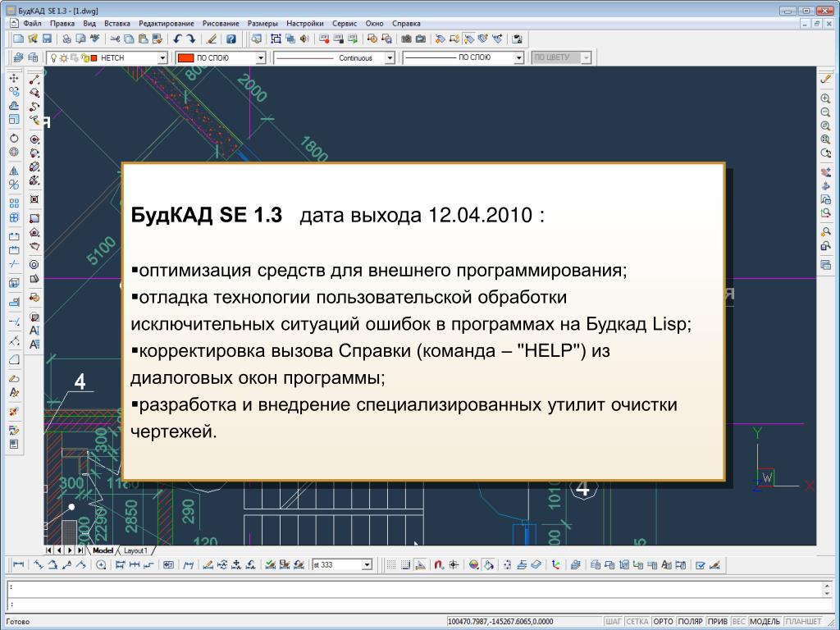The image size is (840, 630).
Task: Click the Redo arrow
Action: (191, 39)
